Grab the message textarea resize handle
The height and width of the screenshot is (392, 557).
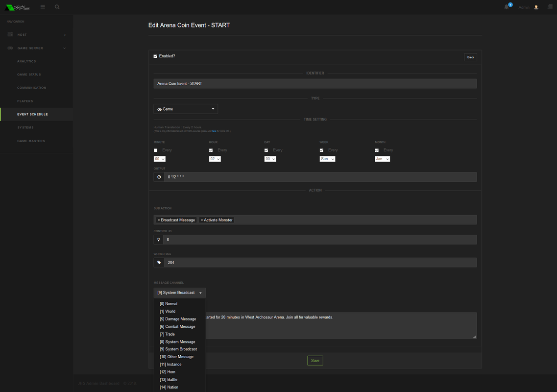pyautogui.click(x=474, y=337)
